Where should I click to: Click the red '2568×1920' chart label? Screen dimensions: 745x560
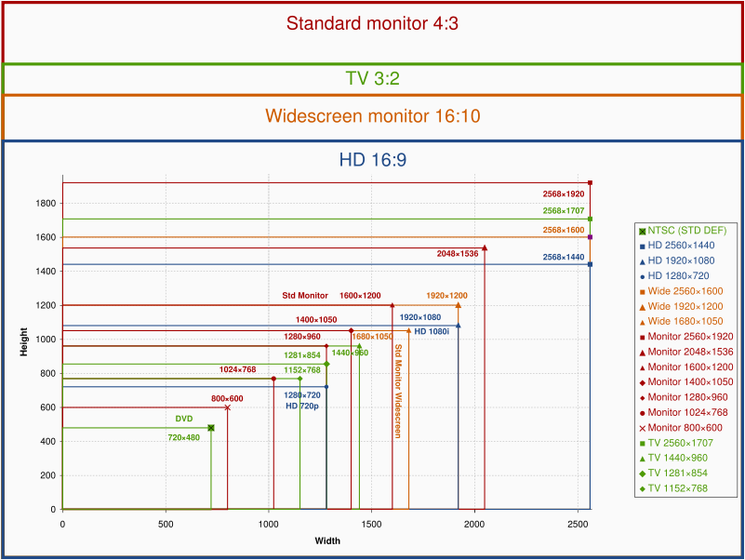click(x=564, y=194)
